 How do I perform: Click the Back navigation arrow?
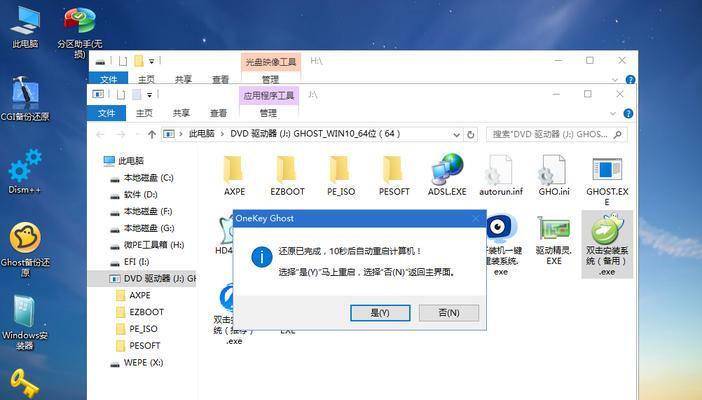100,134
